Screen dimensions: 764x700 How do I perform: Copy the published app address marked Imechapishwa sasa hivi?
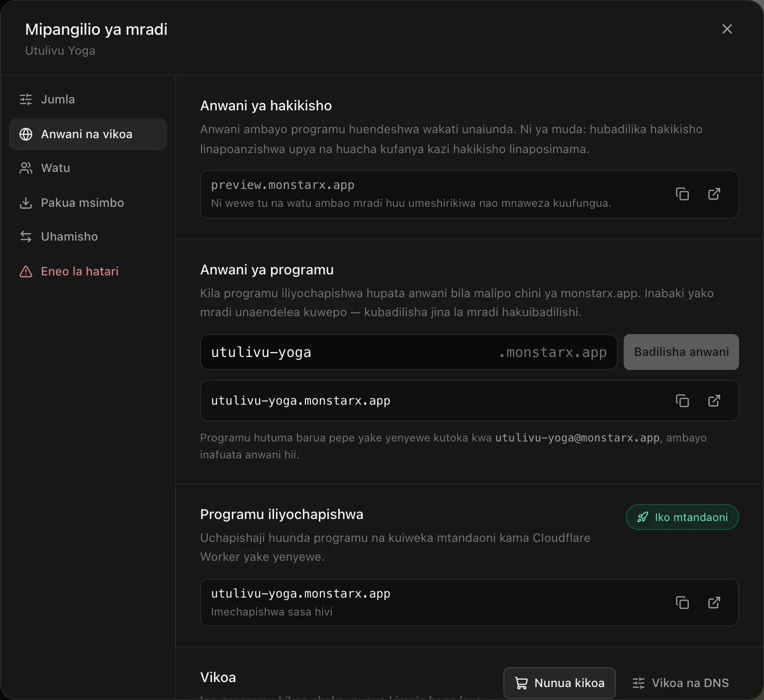682,603
